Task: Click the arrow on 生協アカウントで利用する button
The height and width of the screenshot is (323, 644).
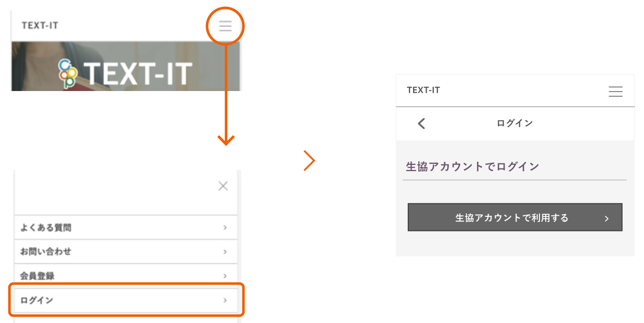Action: (606, 218)
